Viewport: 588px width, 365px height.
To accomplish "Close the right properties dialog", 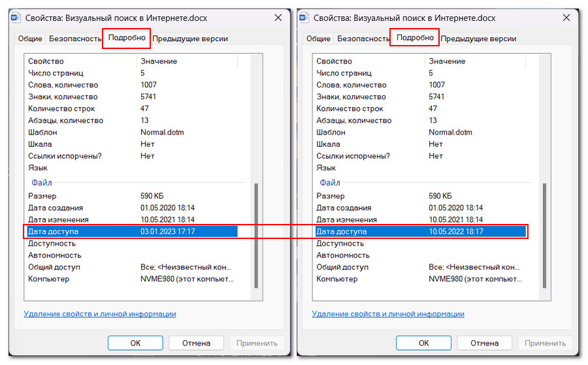I will [x=566, y=18].
